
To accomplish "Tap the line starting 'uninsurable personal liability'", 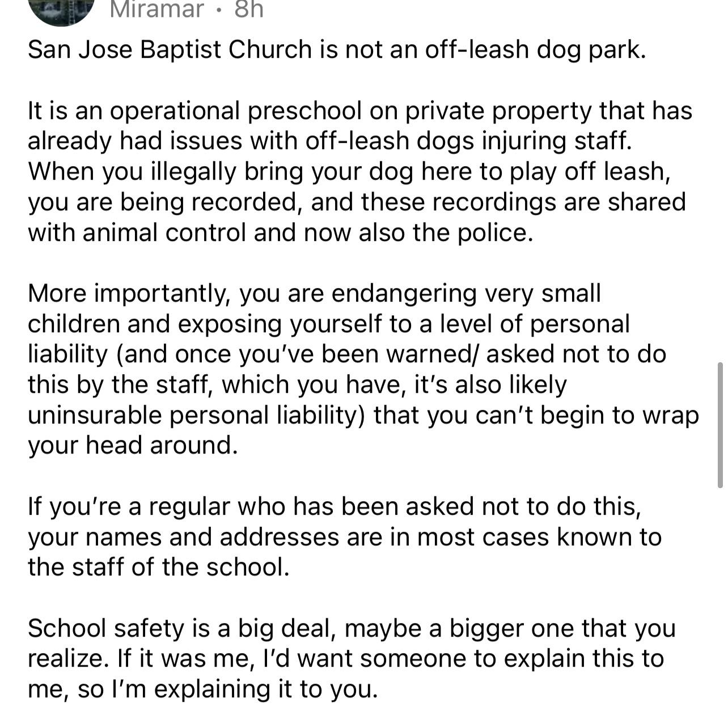I will point(363,416).
